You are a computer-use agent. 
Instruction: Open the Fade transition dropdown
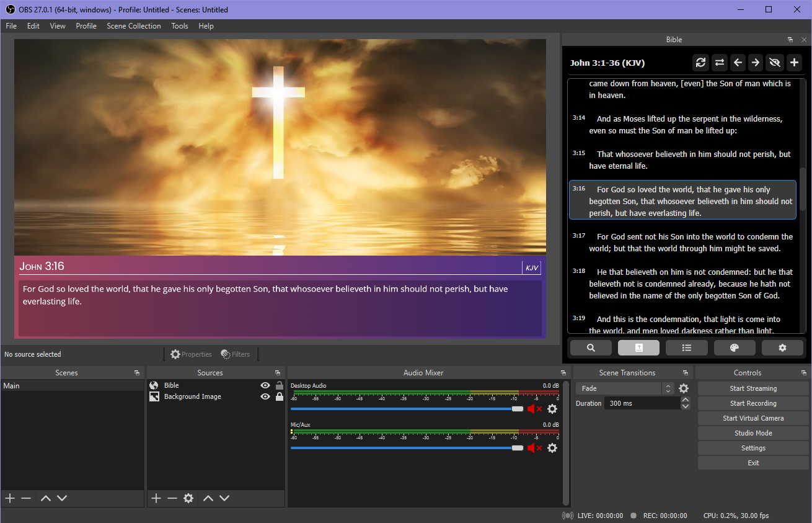[x=620, y=388]
